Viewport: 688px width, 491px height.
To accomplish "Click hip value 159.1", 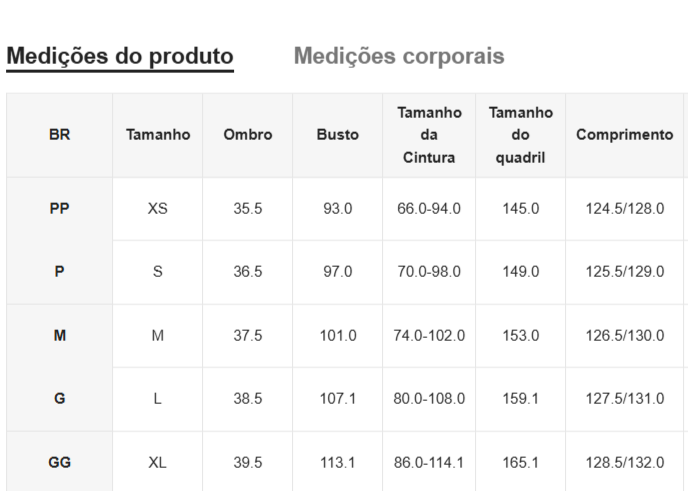I will pyautogui.click(x=520, y=399).
